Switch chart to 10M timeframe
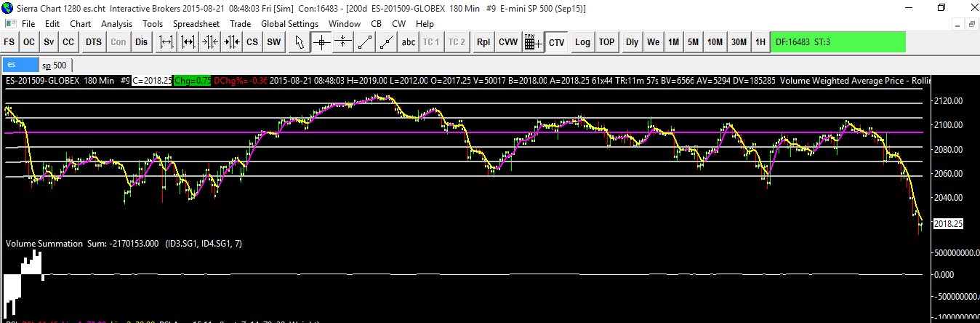 point(715,42)
